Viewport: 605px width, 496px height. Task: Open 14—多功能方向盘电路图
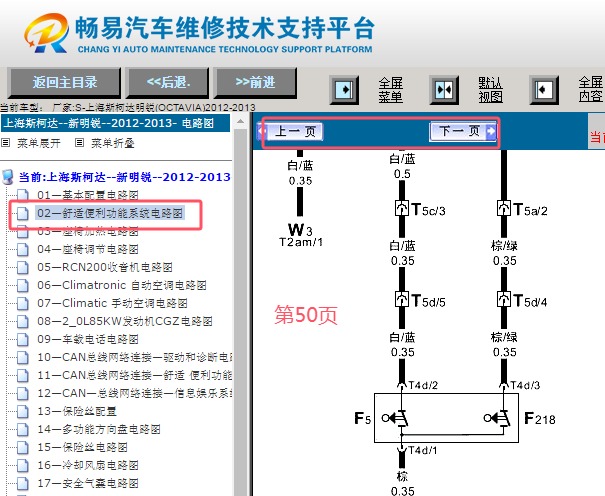(x=99, y=429)
